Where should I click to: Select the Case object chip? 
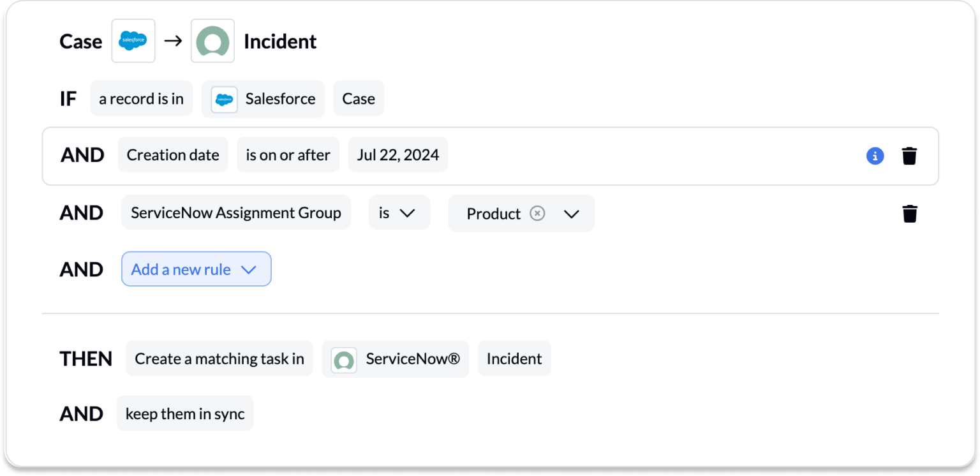point(358,98)
